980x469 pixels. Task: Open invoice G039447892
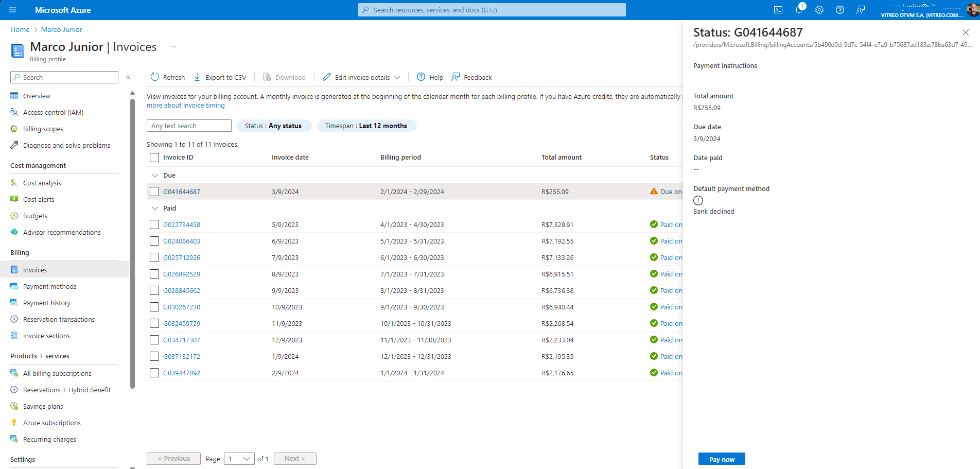coord(182,373)
